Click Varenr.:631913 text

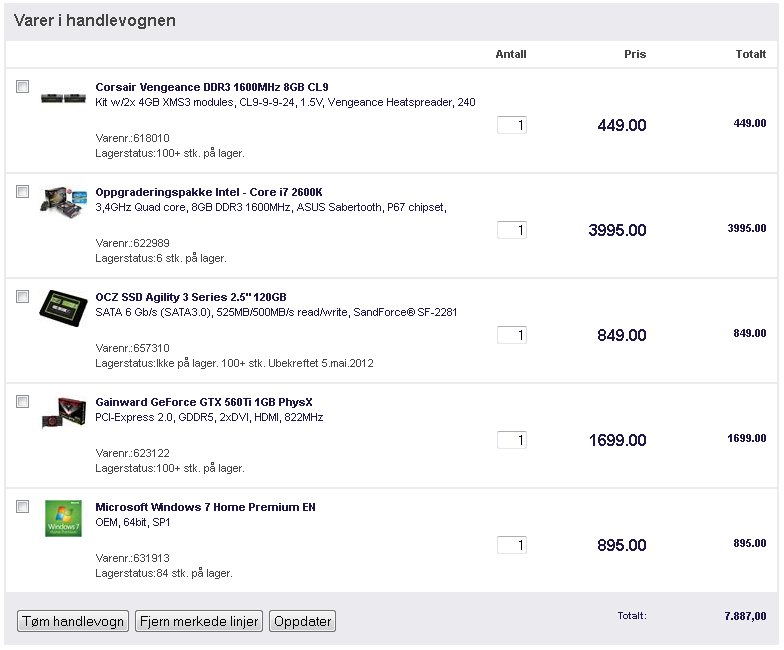[x=132, y=558]
